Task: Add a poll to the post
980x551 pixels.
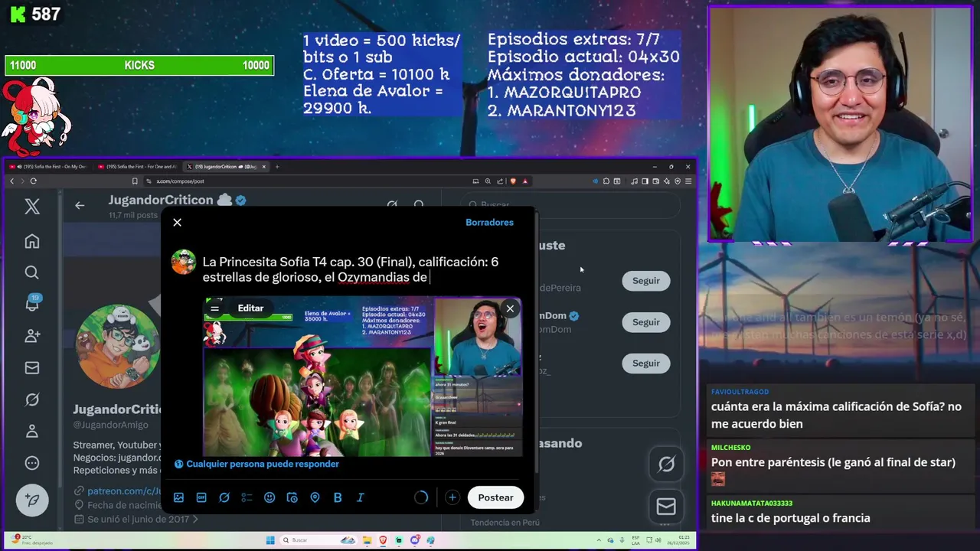Action: coord(247,497)
